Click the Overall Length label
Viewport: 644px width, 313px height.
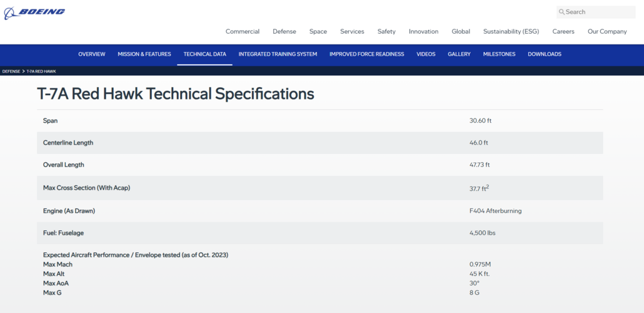tap(64, 165)
